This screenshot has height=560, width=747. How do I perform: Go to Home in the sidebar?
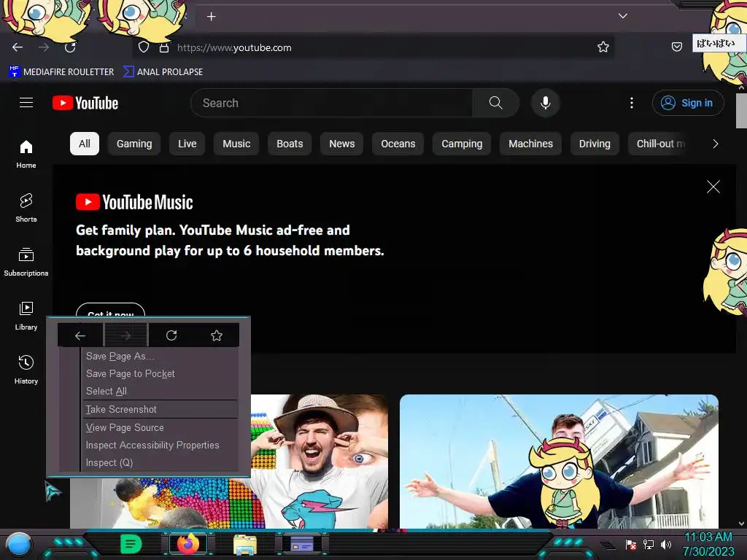(26, 155)
